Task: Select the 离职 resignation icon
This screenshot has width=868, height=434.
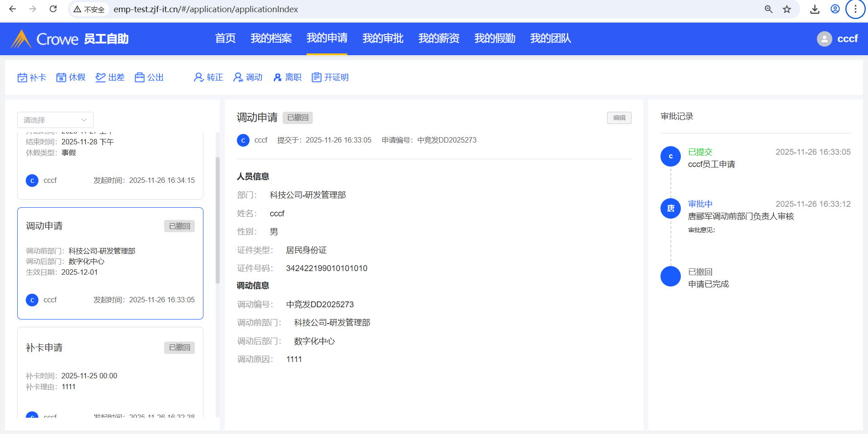Action: (277, 77)
